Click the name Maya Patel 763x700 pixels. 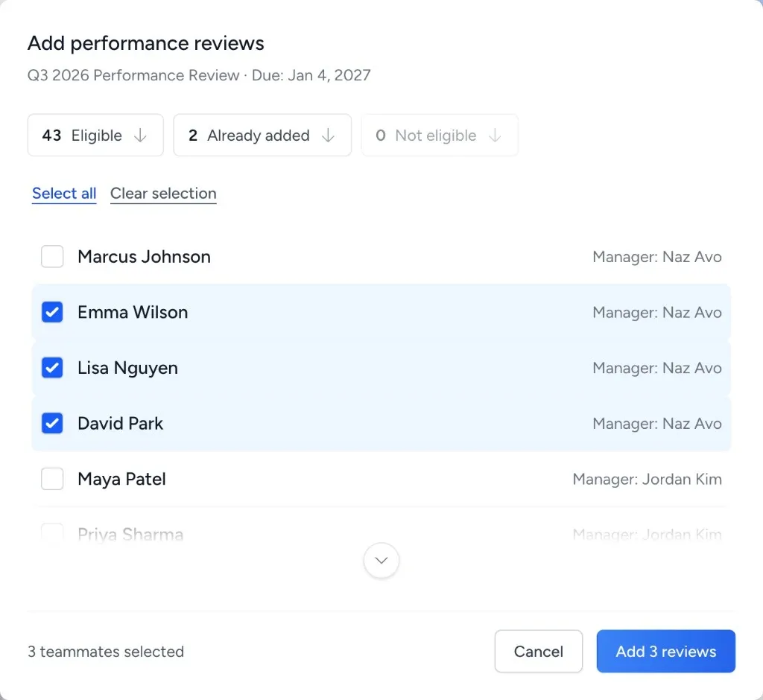tap(121, 480)
